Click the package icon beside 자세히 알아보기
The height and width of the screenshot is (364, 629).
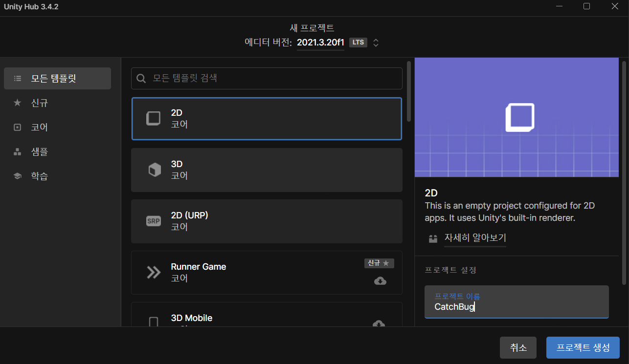[433, 239]
